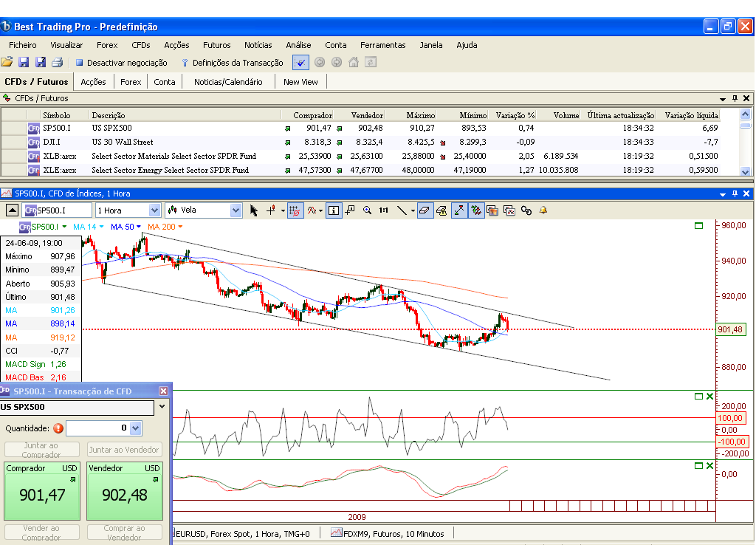Switch to the New View tab

pos(300,82)
